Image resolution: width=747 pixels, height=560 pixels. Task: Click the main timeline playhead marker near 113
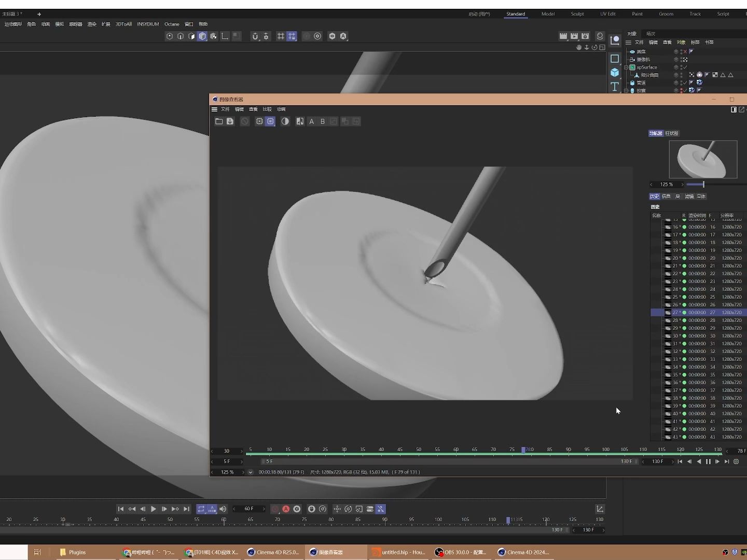508,520
